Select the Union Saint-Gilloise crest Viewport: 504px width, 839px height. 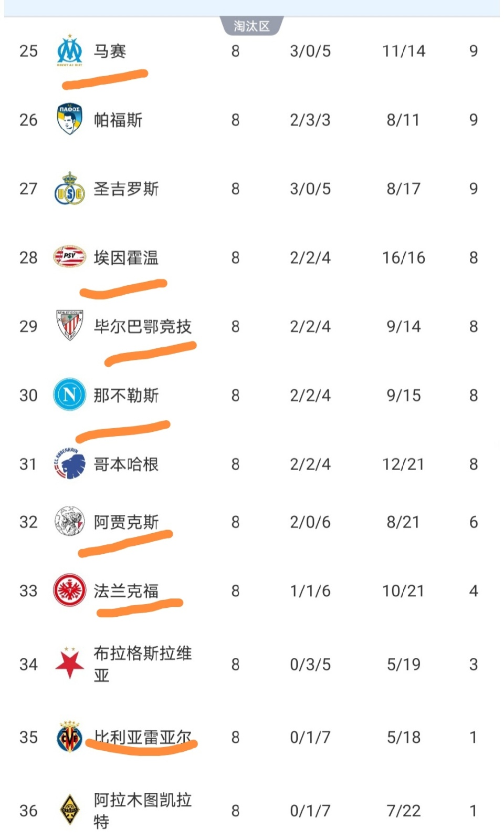[x=69, y=189]
